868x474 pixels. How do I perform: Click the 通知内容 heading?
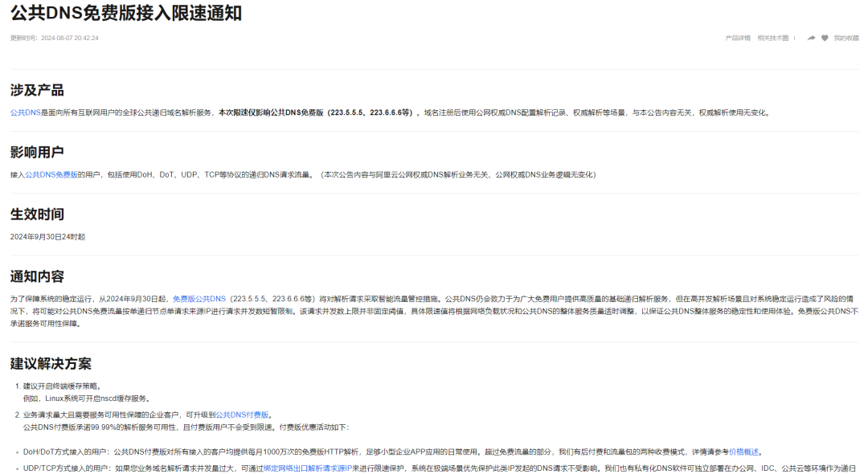(x=37, y=276)
